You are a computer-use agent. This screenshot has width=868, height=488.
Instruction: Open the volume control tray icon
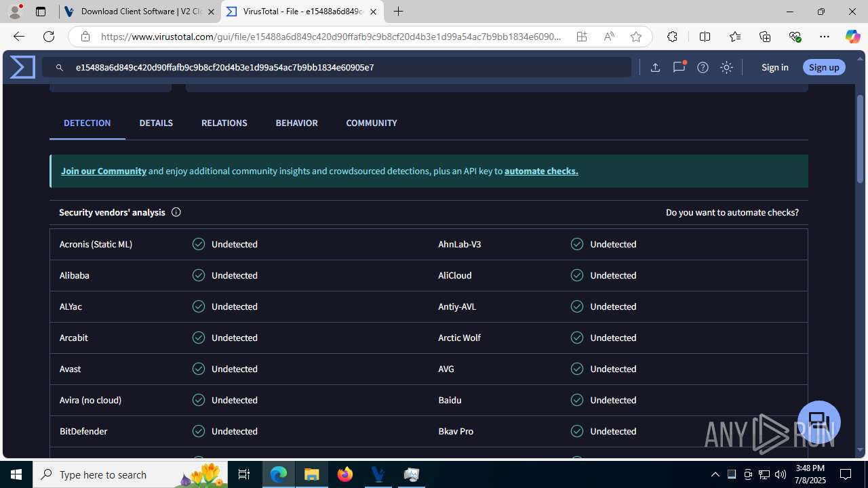coord(781,474)
